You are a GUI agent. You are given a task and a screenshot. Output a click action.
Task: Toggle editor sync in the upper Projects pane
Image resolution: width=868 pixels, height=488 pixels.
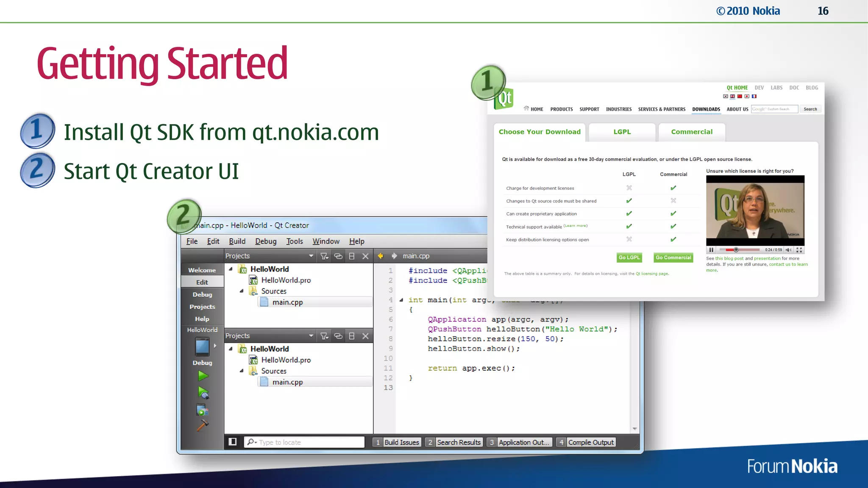coord(338,256)
